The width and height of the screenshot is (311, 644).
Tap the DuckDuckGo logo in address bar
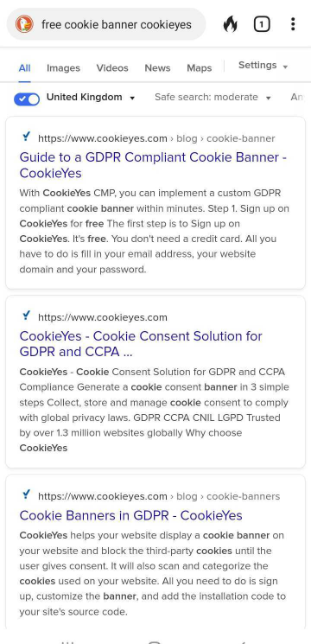(24, 24)
